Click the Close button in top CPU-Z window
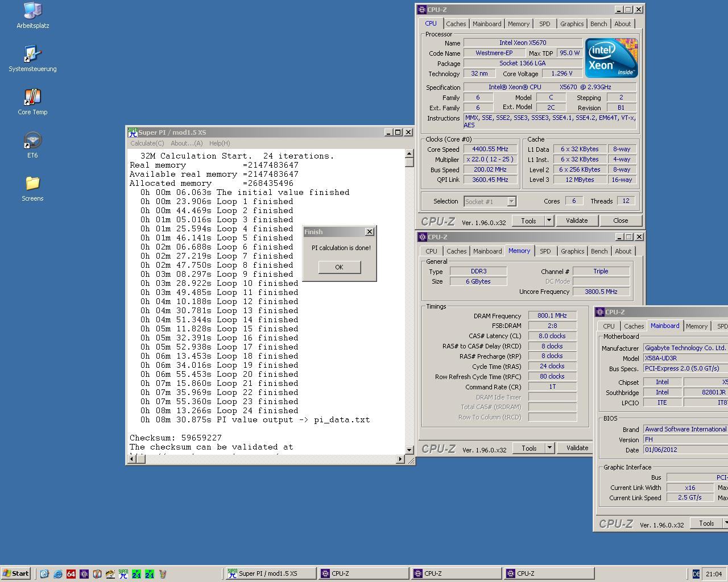 coord(621,221)
